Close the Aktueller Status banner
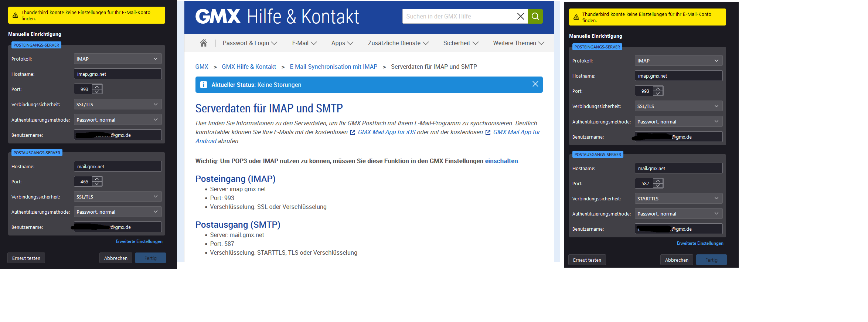868x322 pixels. (x=535, y=84)
